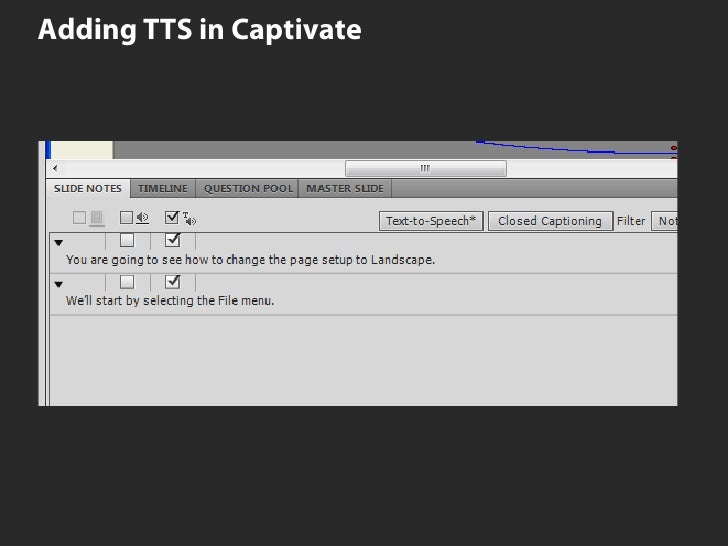
Task: Open the Master Slide tab
Action: 344,188
